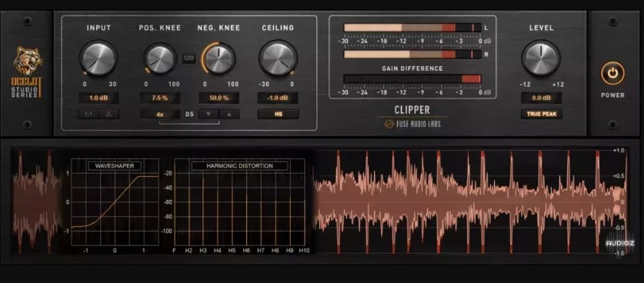Image resolution: width=644 pixels, height=283 pixels.
Task: Click the INPUT label text
Action: [x=98, y=28]
